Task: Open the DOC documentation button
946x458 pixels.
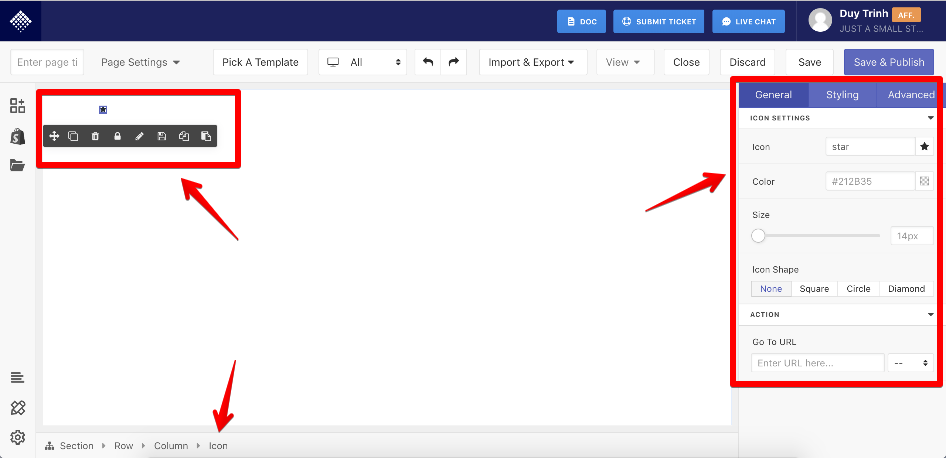Action: point(582,22)
